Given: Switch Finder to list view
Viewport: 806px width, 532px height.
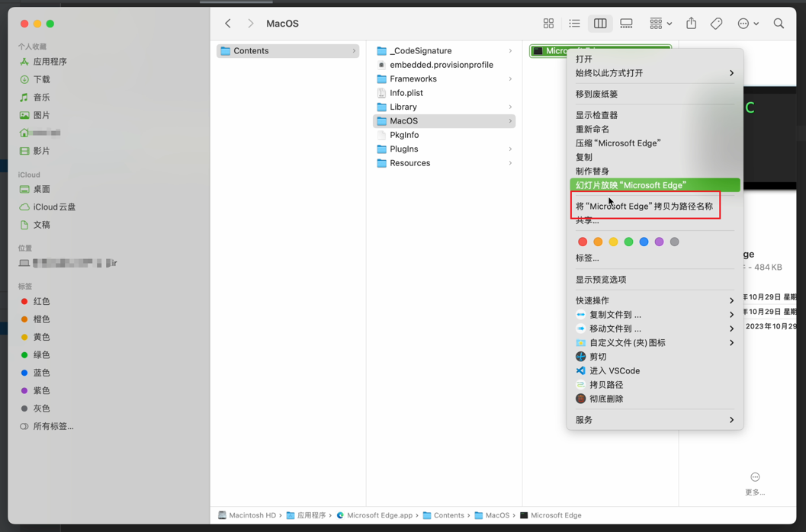Looking at the screenshot, I should click(574, 24).
